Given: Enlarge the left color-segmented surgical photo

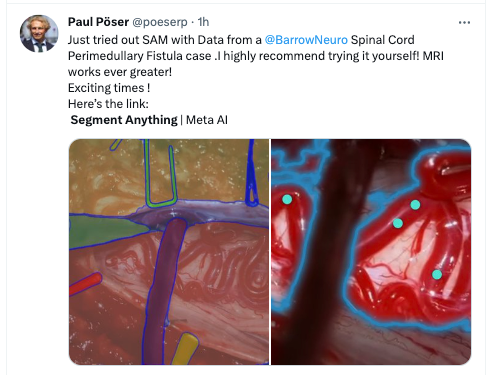Looking at the screenshot, I should click(169, 252).
